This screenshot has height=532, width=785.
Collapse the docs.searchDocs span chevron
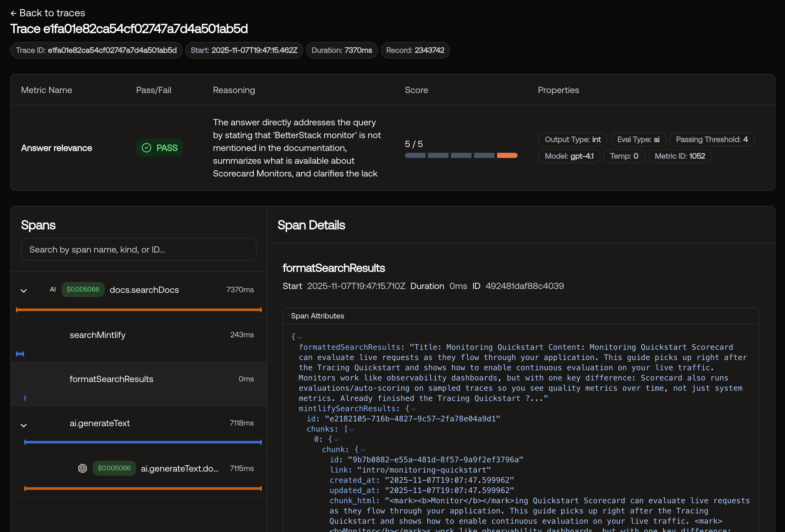click(24, 291)
